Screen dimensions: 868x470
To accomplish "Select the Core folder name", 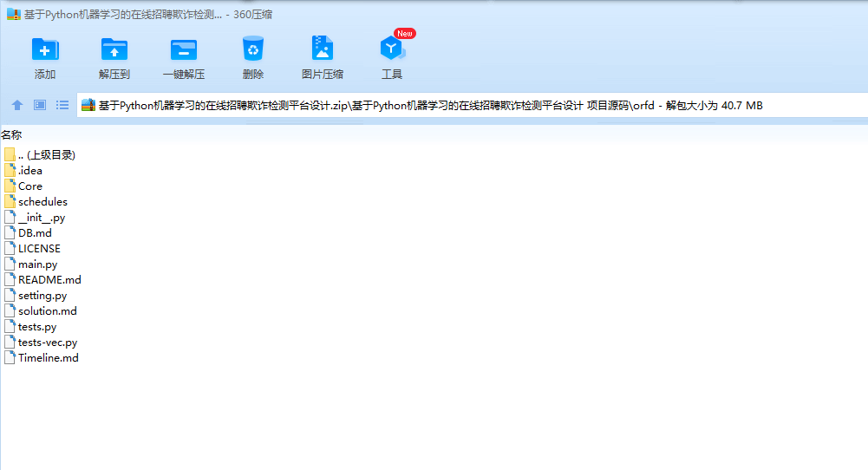I will (29, 186).
